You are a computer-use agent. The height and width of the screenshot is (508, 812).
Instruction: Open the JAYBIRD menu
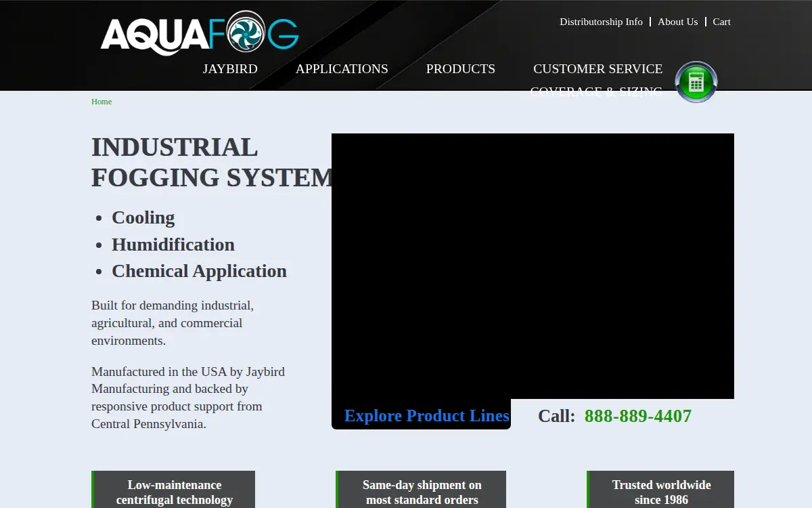pyautogui.click(x=230, y=69)
